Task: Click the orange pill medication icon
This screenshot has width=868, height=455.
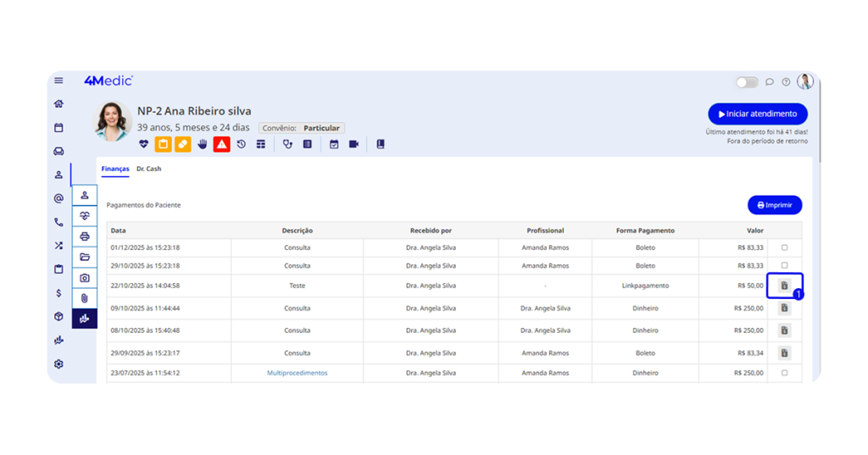Action: coord(182,144)
